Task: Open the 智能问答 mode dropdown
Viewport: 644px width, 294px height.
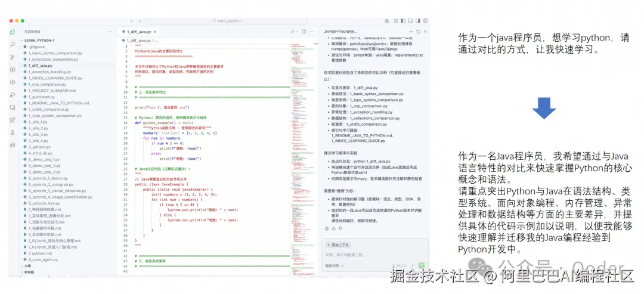Action: (x=335, y=265)
